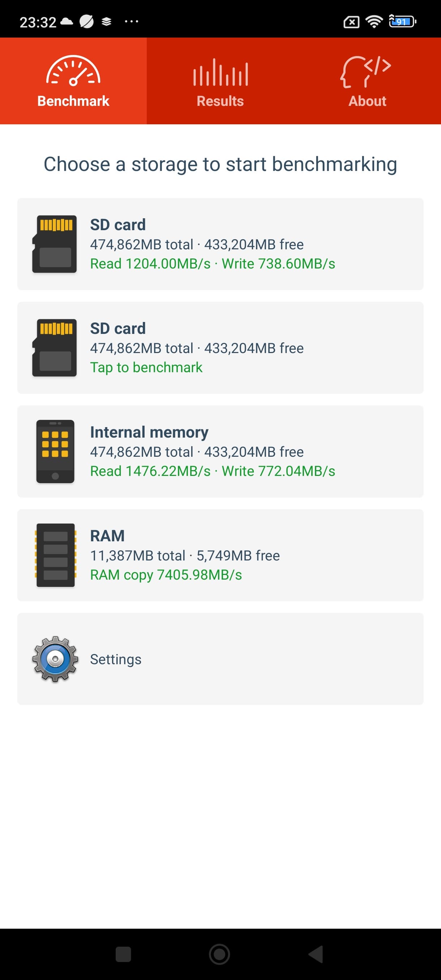Select Internal memory storage title
This screenshot has height=980, width=441.
point(149,432)
